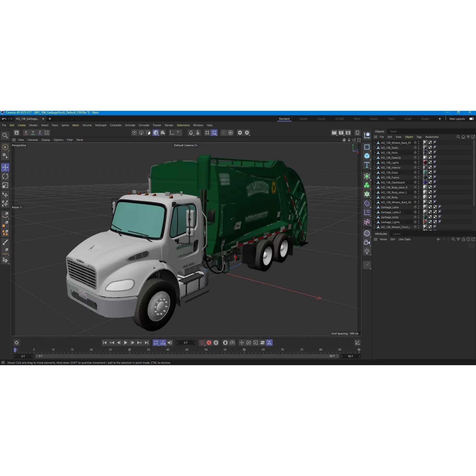Select the Rotate tool

(5, 176)
